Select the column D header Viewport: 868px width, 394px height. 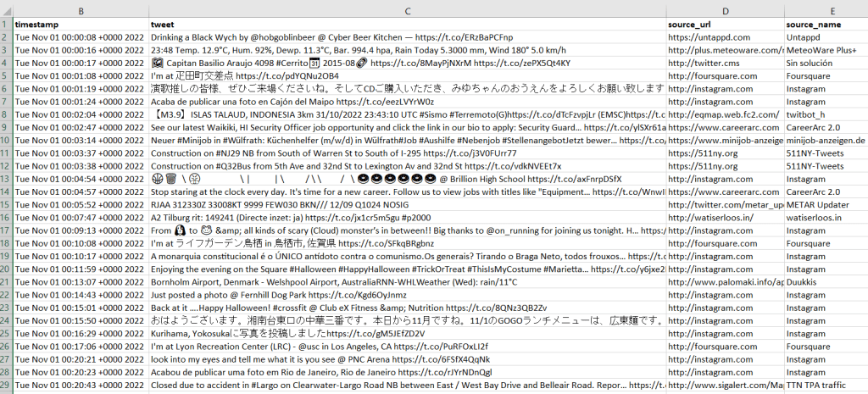point(725,9)
